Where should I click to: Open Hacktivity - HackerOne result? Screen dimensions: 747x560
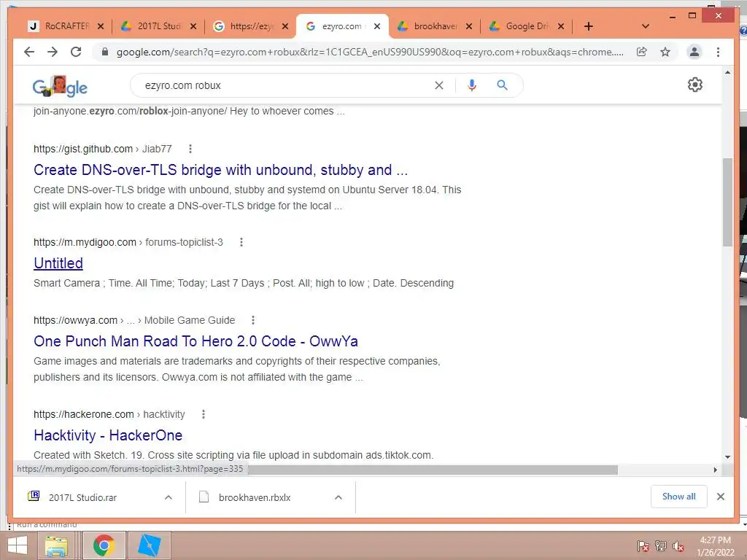click(108, 435)
